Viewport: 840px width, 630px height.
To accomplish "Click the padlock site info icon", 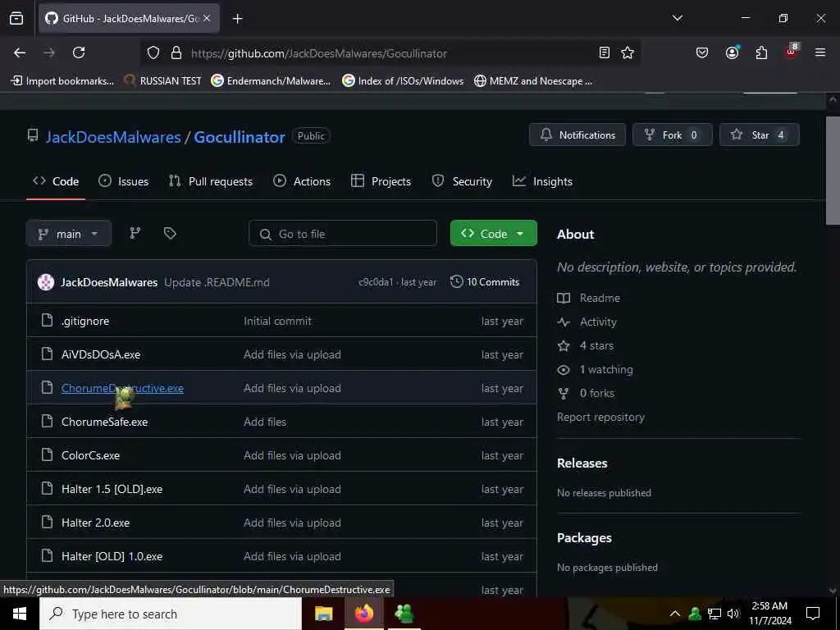I will point(176,53).
